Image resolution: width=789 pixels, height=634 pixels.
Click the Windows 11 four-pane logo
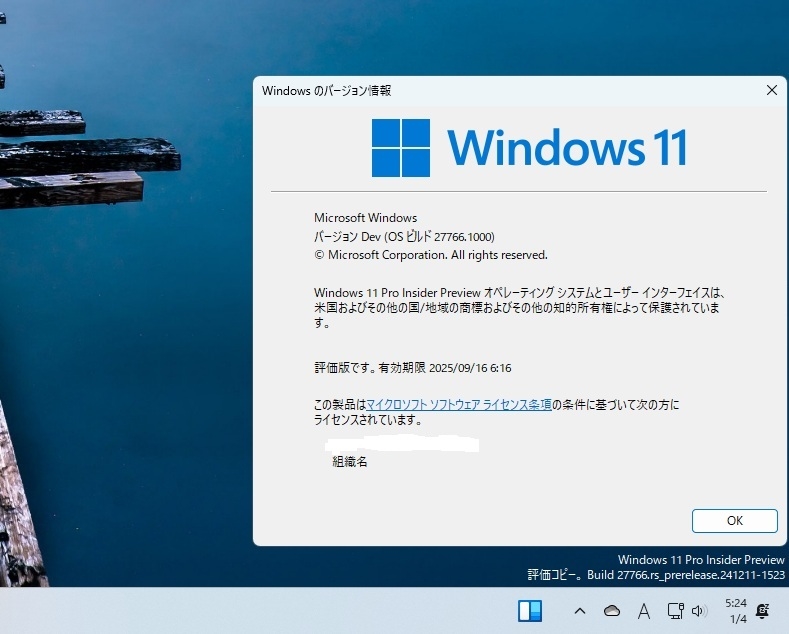(401, 148)
